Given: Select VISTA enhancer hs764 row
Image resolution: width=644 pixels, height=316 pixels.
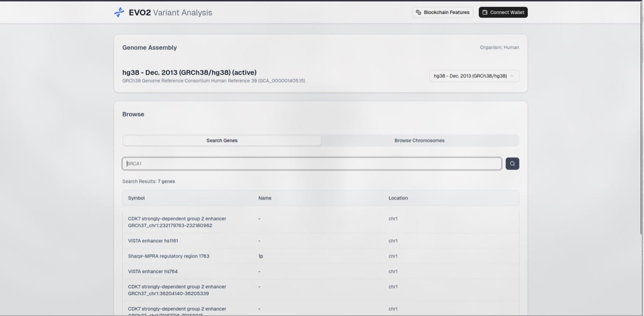Looking at the screenshot, I should click(x=320, y=271).
